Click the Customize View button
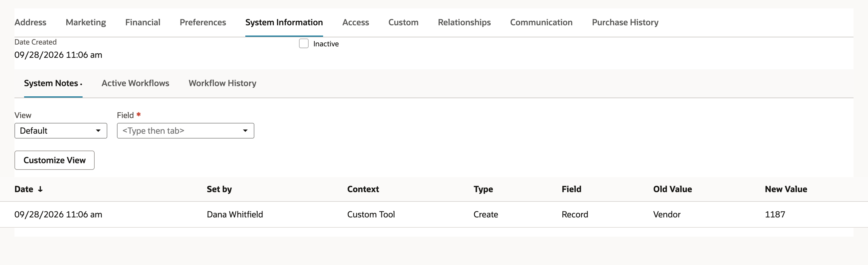 pyautogui.click(x=54, y=160)
